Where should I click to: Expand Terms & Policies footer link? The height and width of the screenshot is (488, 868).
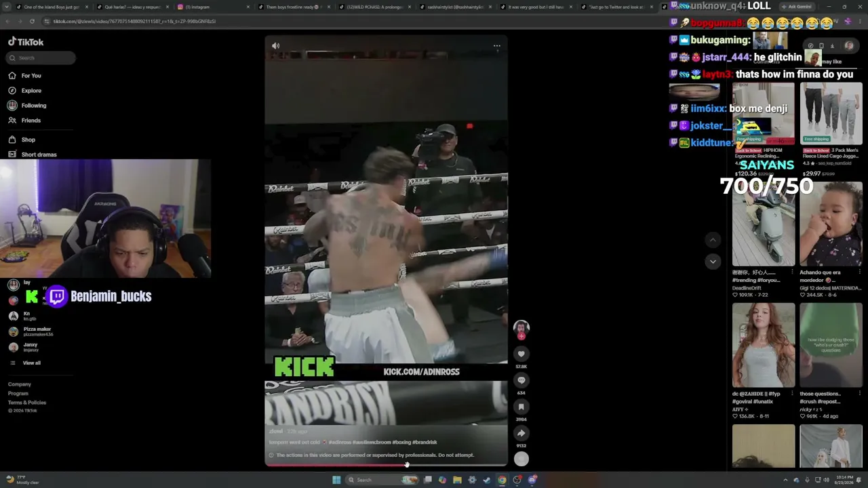pyautogui.click(x=27, y=403)
